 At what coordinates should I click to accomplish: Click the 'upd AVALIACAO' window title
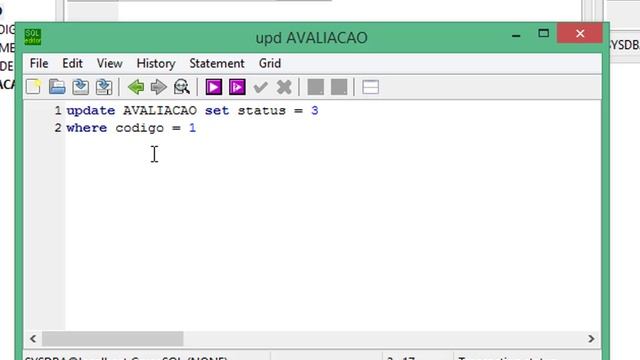(311, 38)
